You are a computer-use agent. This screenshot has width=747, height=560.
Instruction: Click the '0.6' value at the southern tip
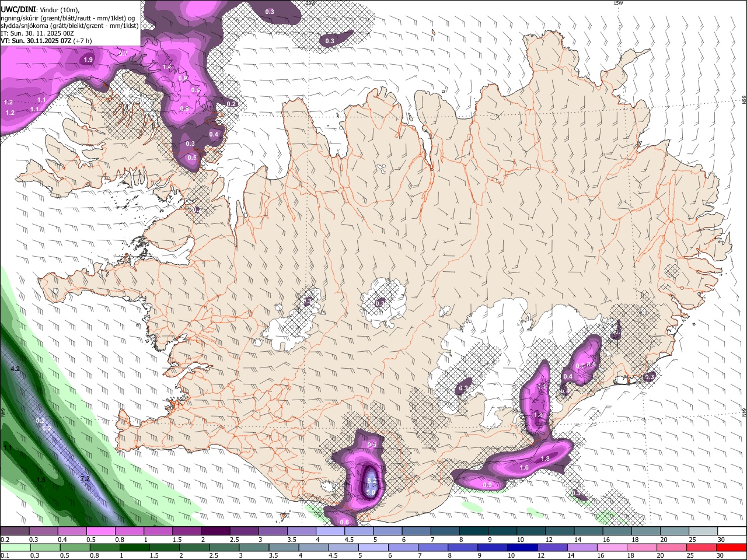point(344,522)
